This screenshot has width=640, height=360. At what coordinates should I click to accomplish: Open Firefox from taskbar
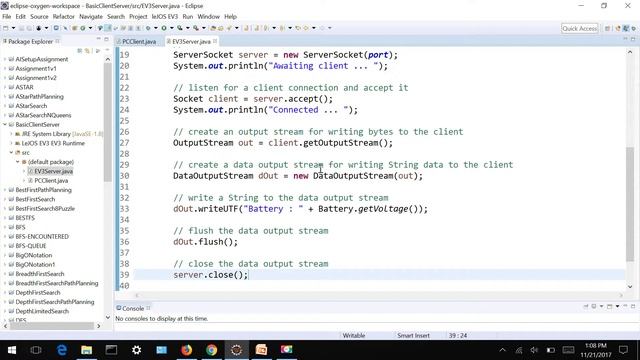click(187, 350)
